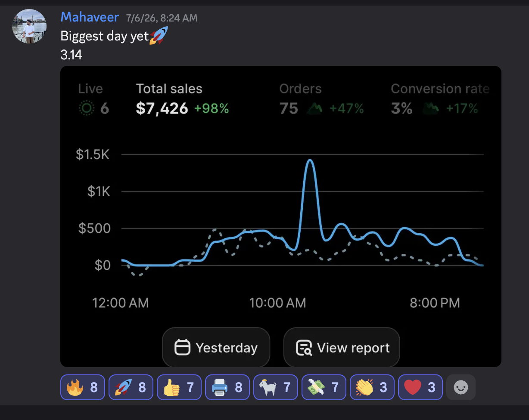Click the Biggest day yet message text
Screen dimensions: 529x420
click(105, 36)
